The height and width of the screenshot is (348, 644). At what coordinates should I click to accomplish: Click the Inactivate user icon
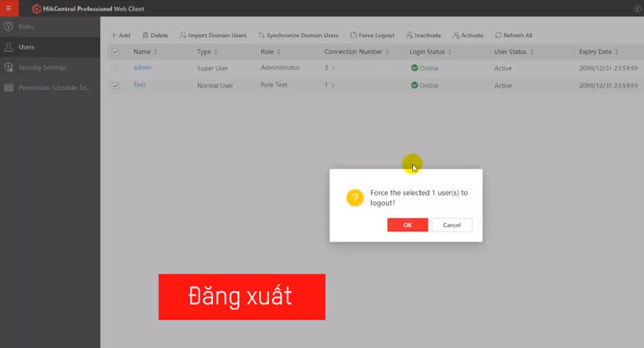(409, 35)
